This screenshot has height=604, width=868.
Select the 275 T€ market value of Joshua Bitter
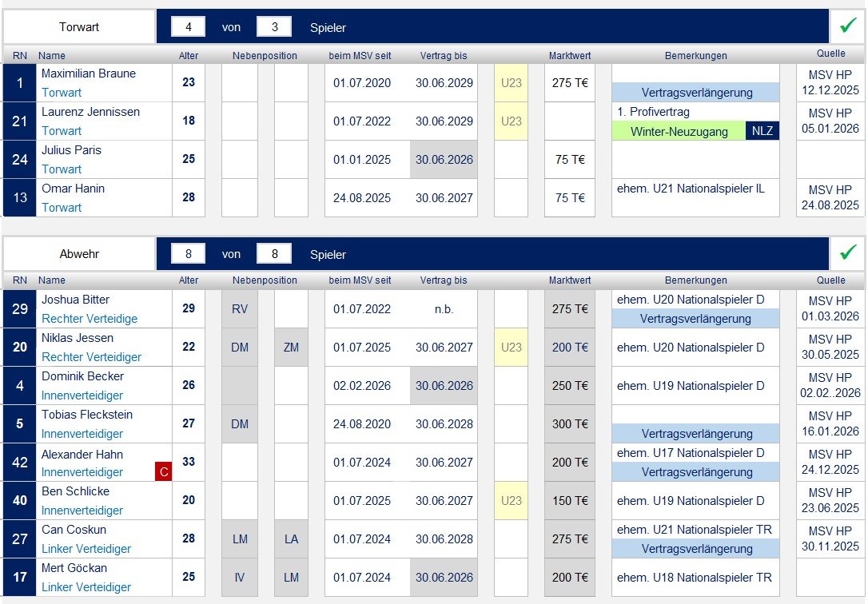(x=570, y=309)
